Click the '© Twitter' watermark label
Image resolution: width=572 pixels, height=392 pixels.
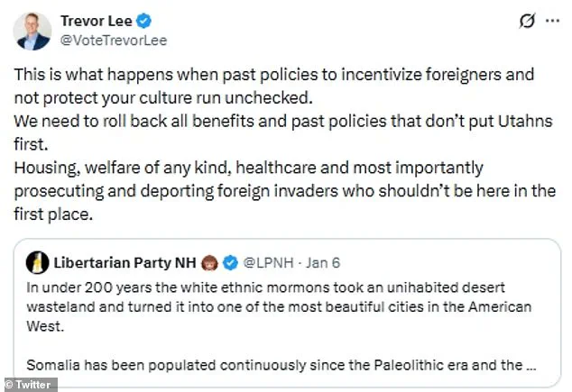click(29, 385)
